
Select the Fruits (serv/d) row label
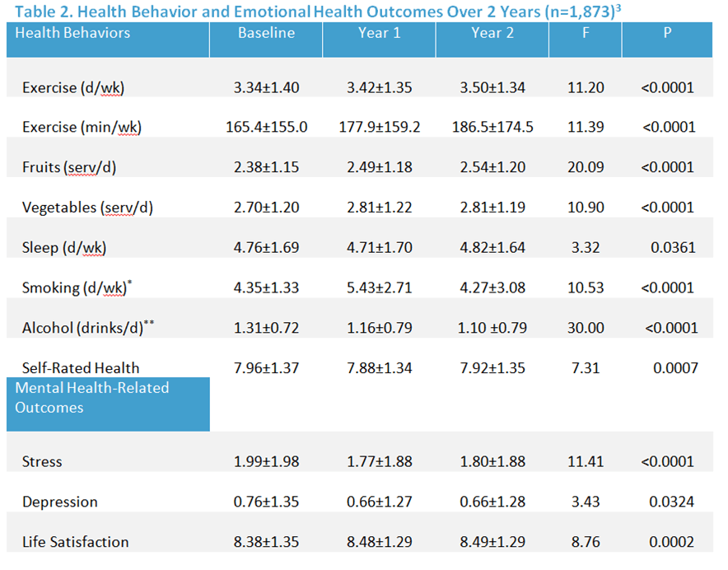[x=69, y=167]
